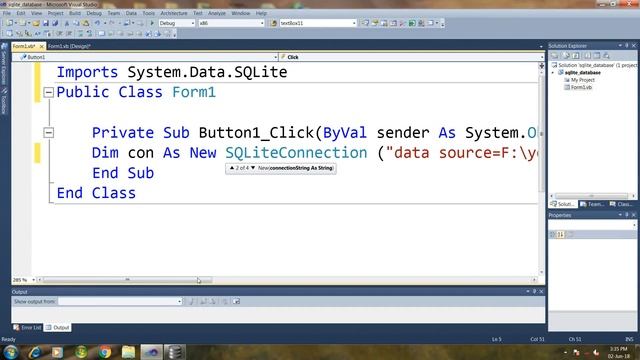
Task: Open the file explorer folder on taskbar
Action: (x=128, y=352)
